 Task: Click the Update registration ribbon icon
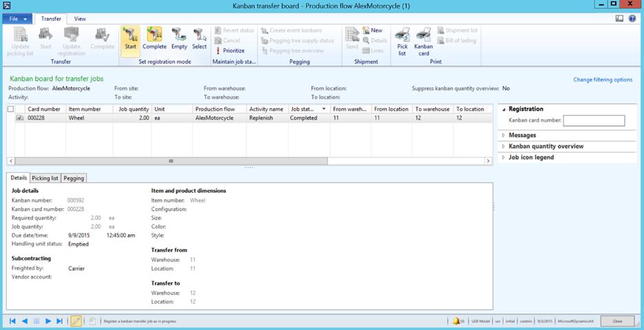[72, 41]
